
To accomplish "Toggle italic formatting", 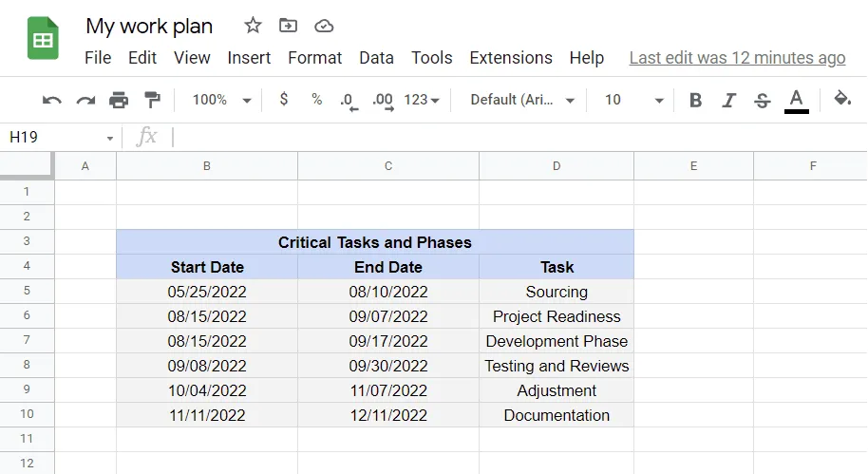I will 728,100.
